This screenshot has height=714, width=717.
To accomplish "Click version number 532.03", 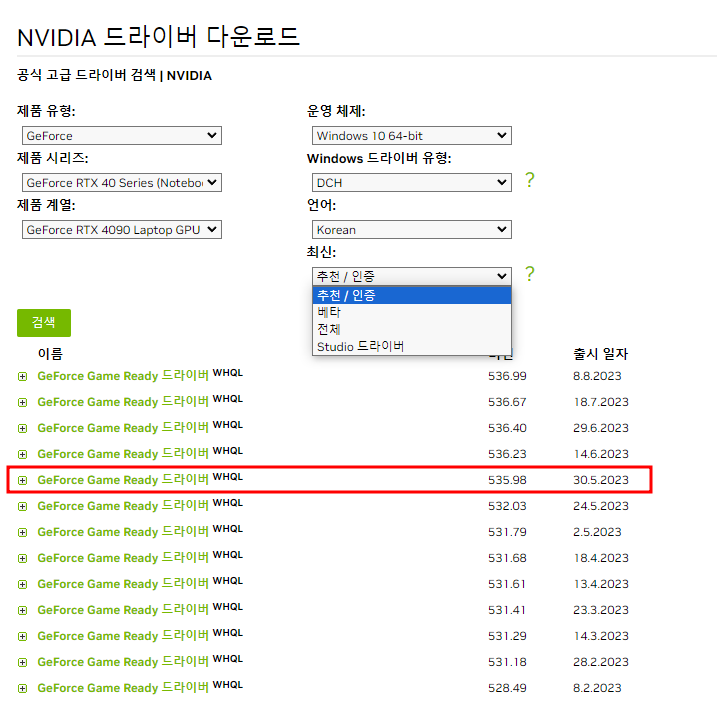I will (x=507, y=506).
